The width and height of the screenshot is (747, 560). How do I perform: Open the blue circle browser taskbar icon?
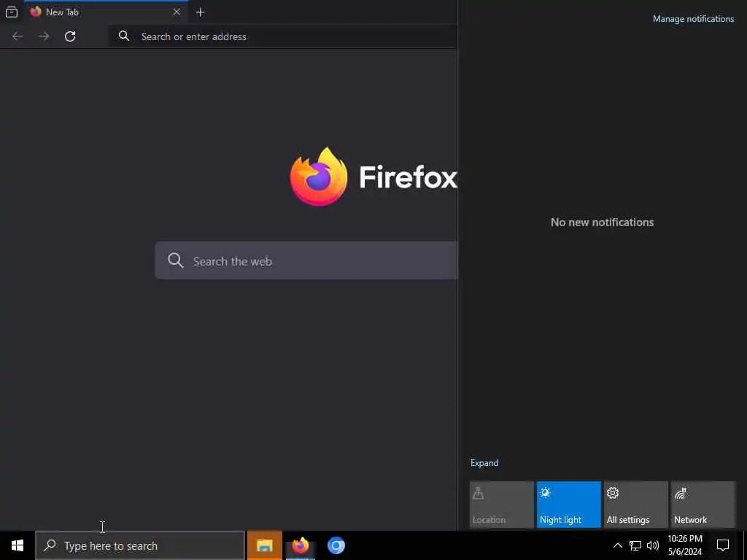point(336,545)
